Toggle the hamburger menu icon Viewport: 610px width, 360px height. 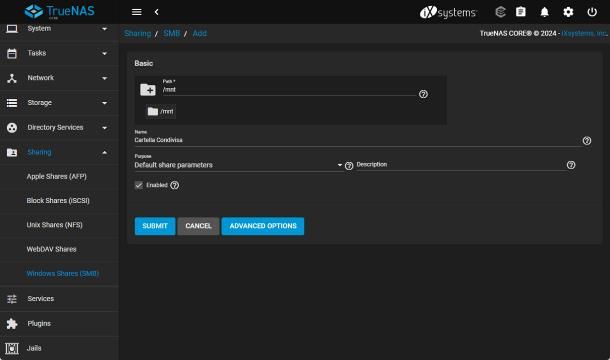point(137,12)
